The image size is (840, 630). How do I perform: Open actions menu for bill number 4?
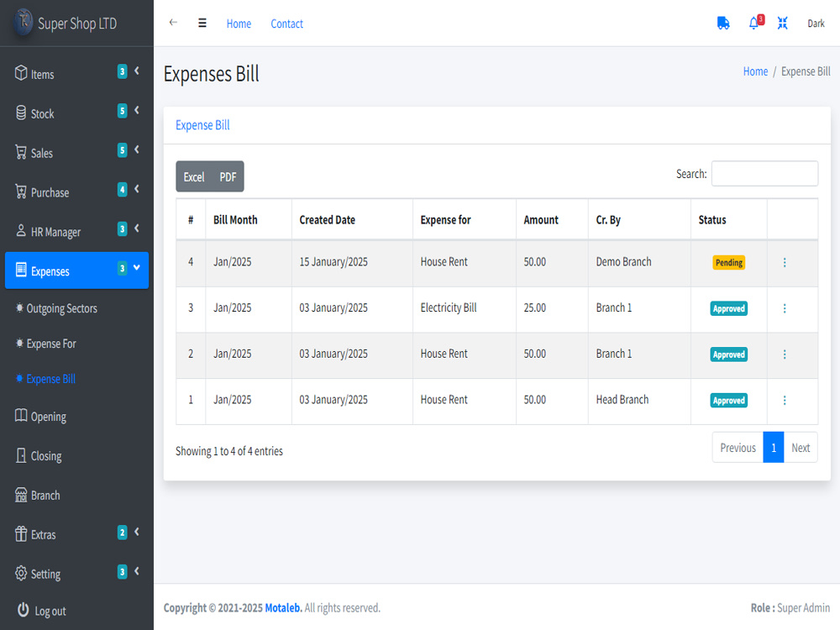[x=785, y=262]
